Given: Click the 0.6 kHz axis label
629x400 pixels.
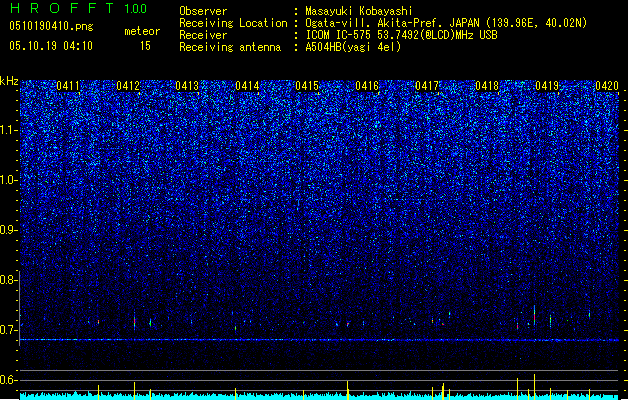Looking at the screenshot, I should tap(8, 380).
